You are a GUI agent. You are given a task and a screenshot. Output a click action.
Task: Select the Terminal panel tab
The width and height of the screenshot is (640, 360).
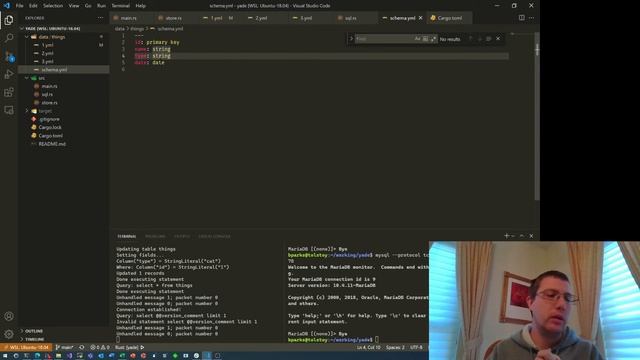(x=127, y=236)
